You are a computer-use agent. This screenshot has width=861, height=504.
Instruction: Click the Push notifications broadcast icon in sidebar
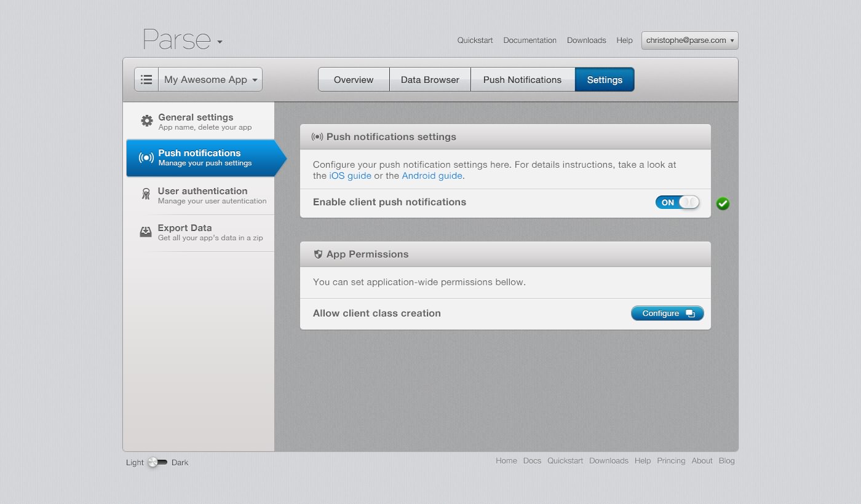coord(146,158)
